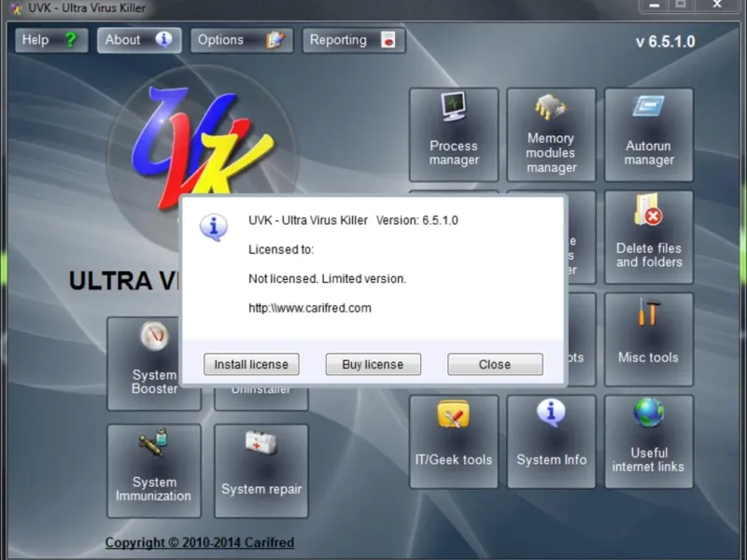Click the carifred.com URL text in dialog
The height and width of the screenshot is (560, 747).
pos(310,308)
